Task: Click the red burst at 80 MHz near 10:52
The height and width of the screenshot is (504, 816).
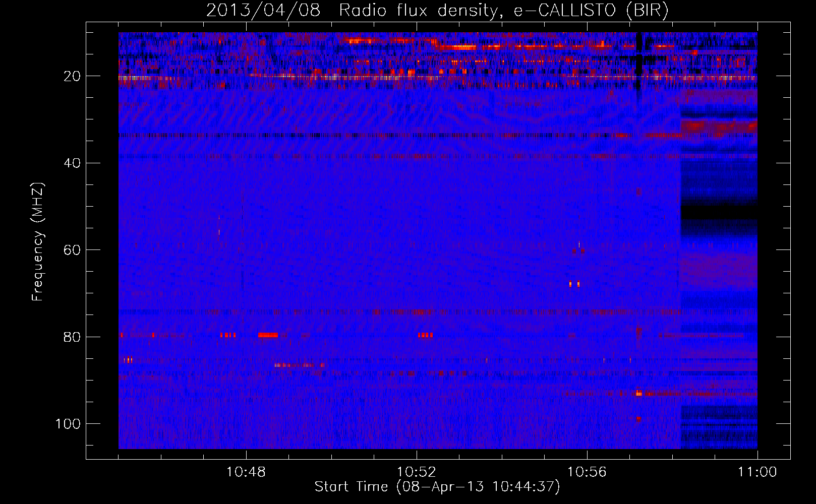Action: [x=425, y=335]
